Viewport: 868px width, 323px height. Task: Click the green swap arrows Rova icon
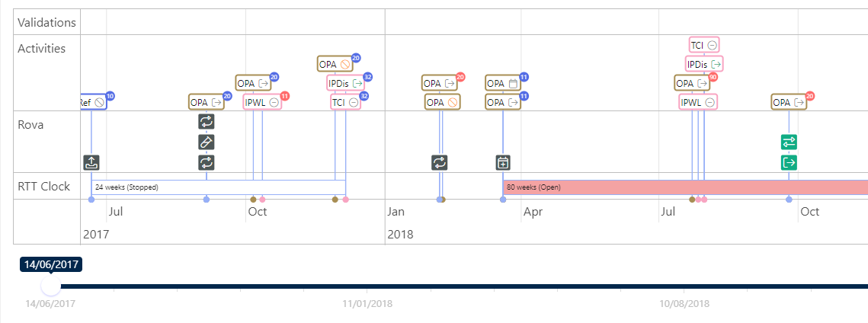[x=789, y=142]
